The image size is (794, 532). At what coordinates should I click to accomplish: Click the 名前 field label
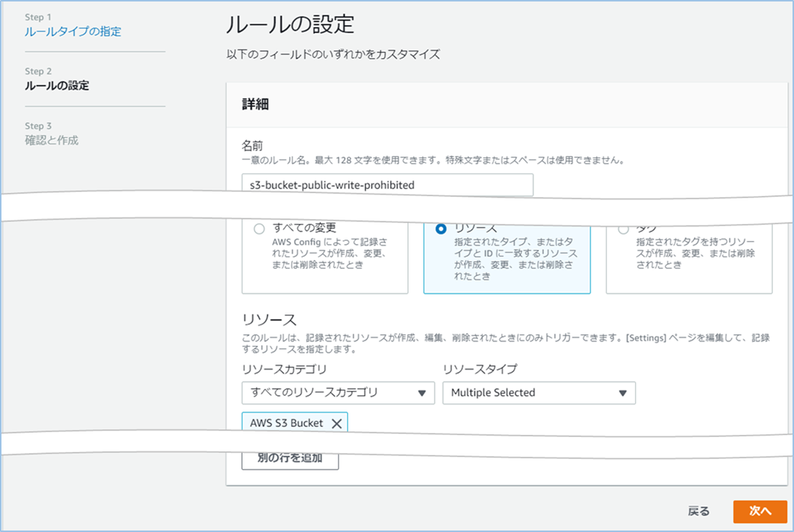pos(252,146)
